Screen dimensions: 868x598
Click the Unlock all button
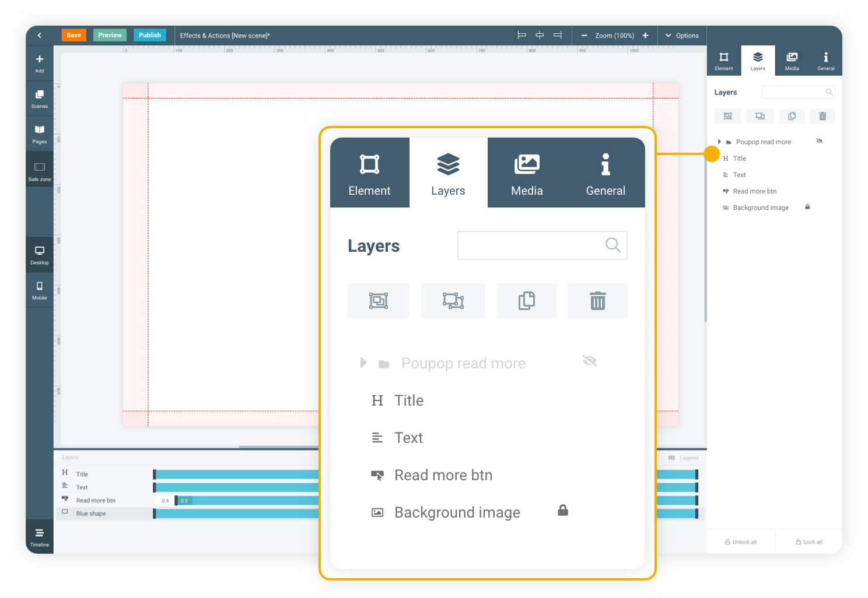click(741, 542)
